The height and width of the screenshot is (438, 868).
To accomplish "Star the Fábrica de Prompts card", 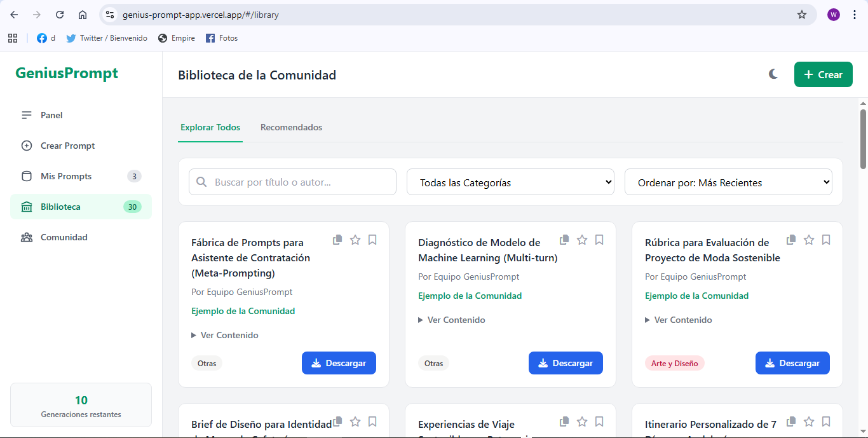I will [x=355, y=240].
